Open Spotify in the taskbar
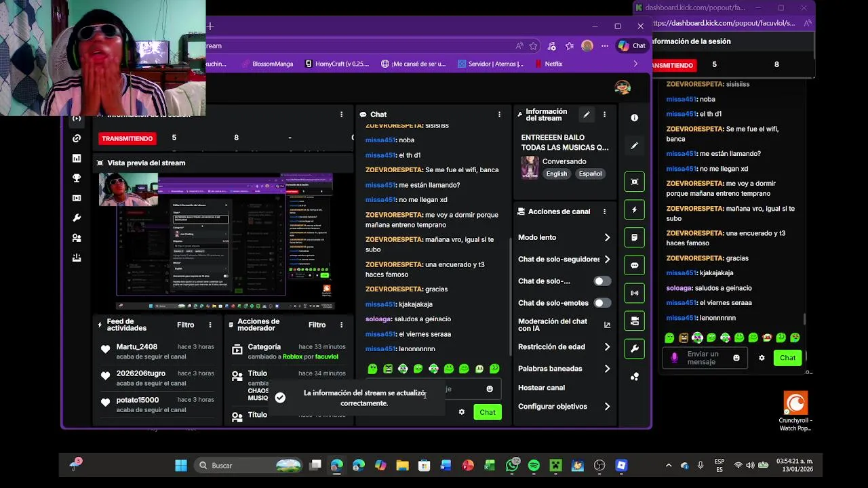 pos(534,466)
